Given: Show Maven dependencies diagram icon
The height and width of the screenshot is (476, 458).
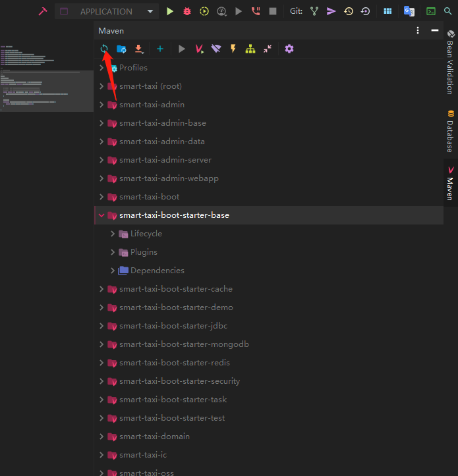Looking at the screenshot, I should click(x=250, y=49).
